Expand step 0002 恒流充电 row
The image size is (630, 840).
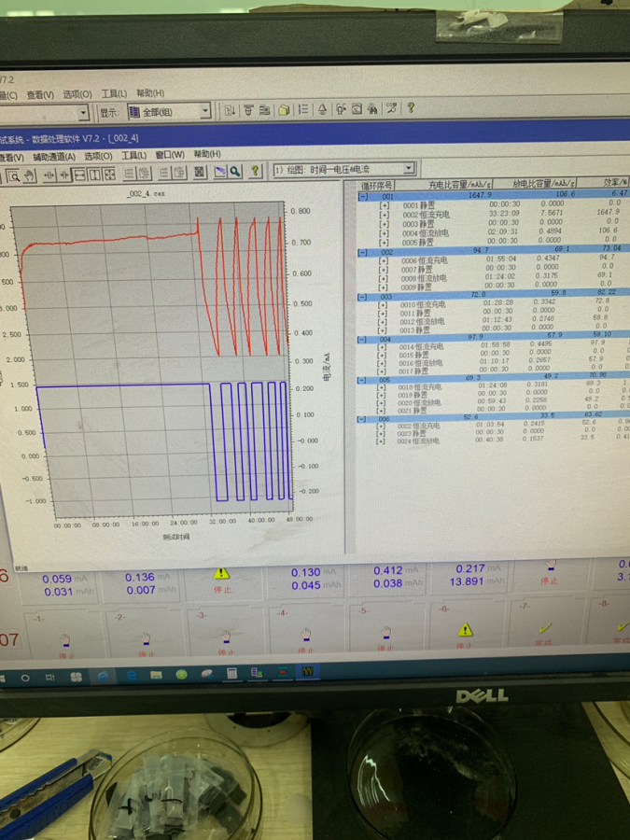click(x=383, y=215)
